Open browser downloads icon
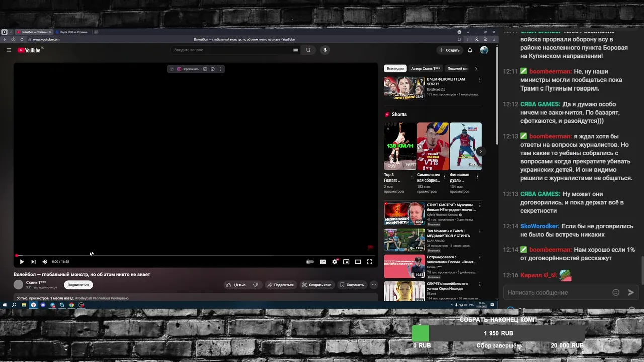The height and width of the screenshot is (362, 644). [494, 39]
